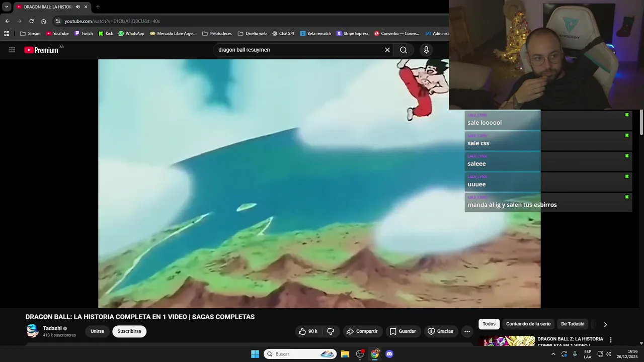Select the De Tadashi filter chip
The width and height of the screenshot is (644, 362).
(573, 324)
